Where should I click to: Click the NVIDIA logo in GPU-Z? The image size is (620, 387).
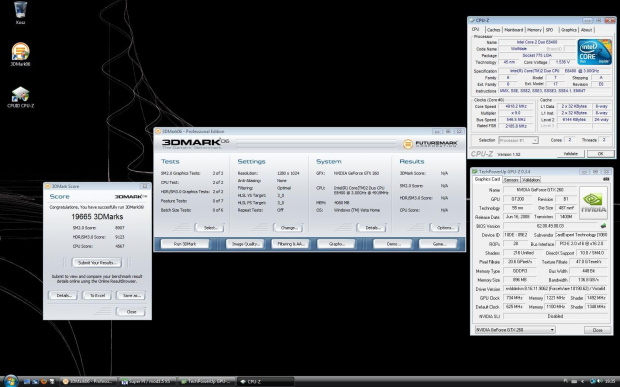click(x=594, y=203)
